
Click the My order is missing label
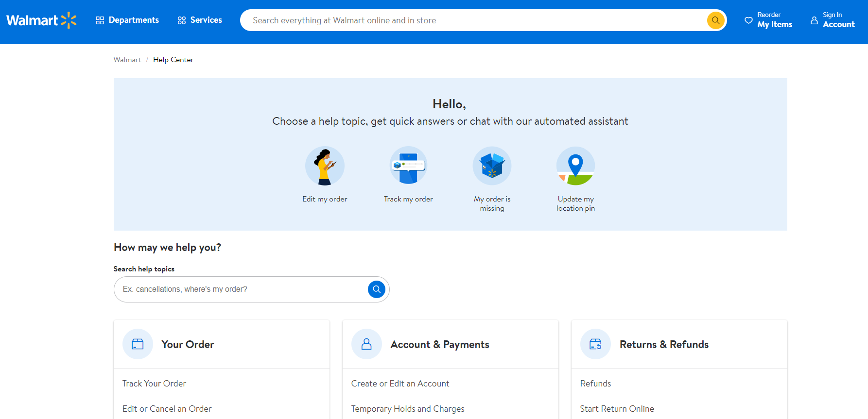[x=492, y=203]
